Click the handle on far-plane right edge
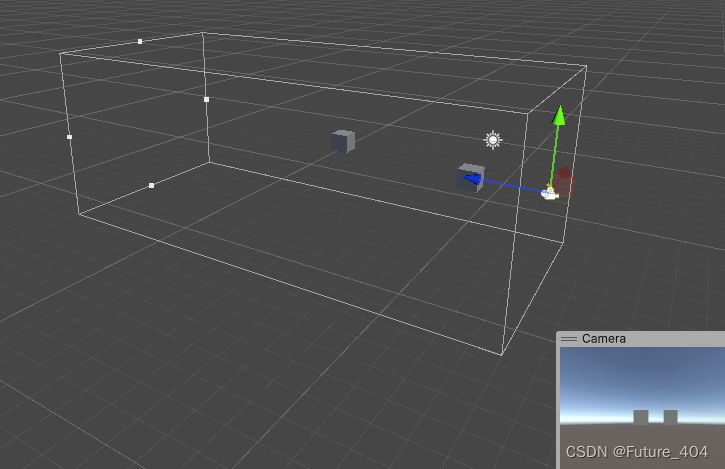 click(x=206, y=99)
